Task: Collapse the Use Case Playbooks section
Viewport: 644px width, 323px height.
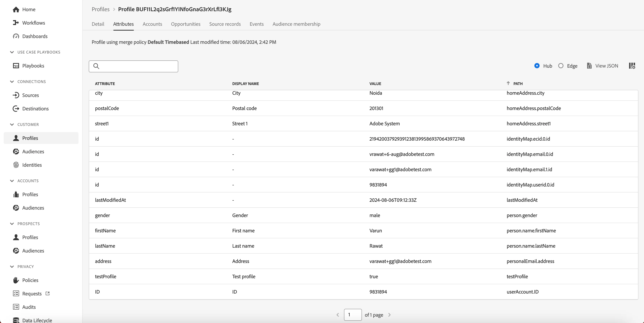Action: [12, 52]
